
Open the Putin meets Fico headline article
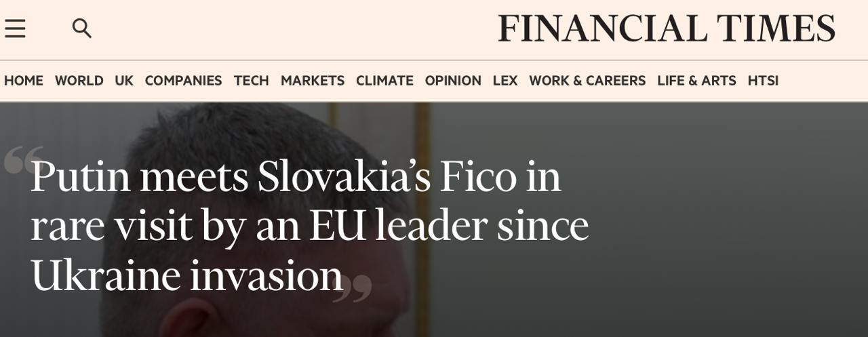[x=296, y=178]
